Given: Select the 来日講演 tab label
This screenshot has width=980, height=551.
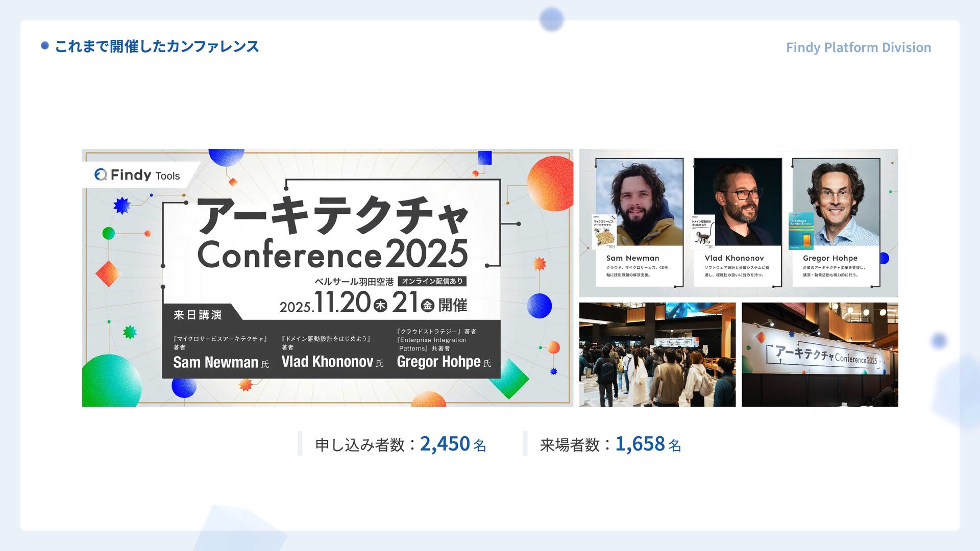Looking at the screenshot, I should pos(198,315).
